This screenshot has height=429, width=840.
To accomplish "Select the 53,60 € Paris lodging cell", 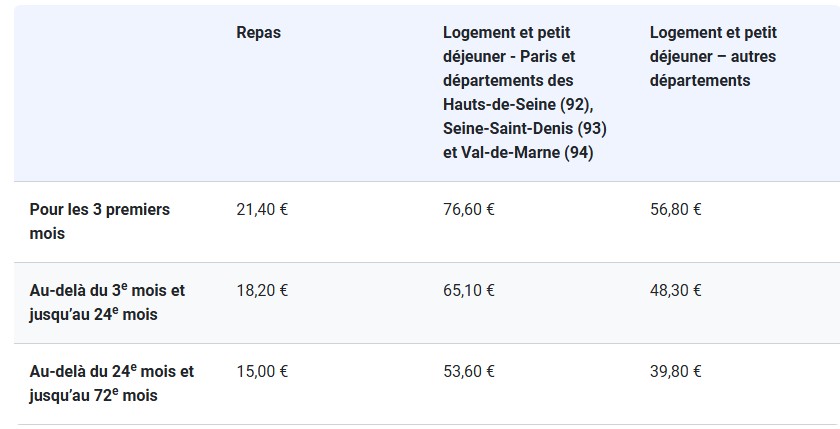I will [x=469, y=372].
